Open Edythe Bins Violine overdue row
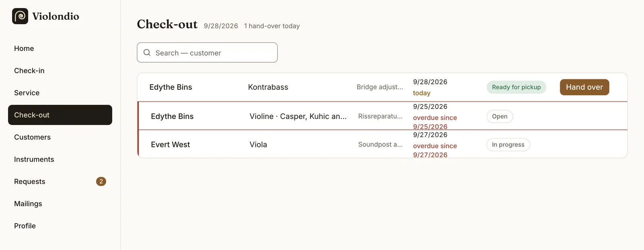Viewport: 644px width, 250px height. click(382, 116)
